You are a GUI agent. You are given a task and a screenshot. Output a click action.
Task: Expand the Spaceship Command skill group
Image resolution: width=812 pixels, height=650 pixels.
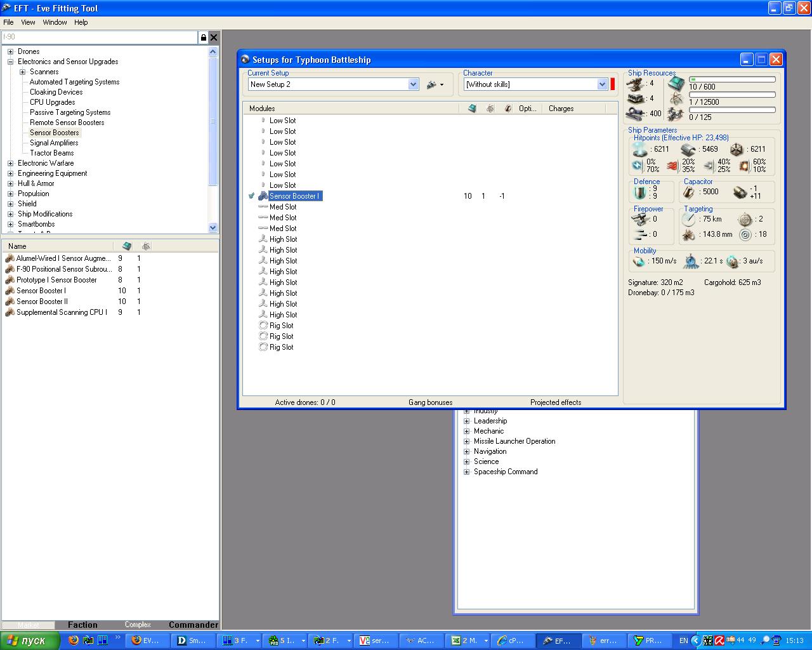point(466,472)
